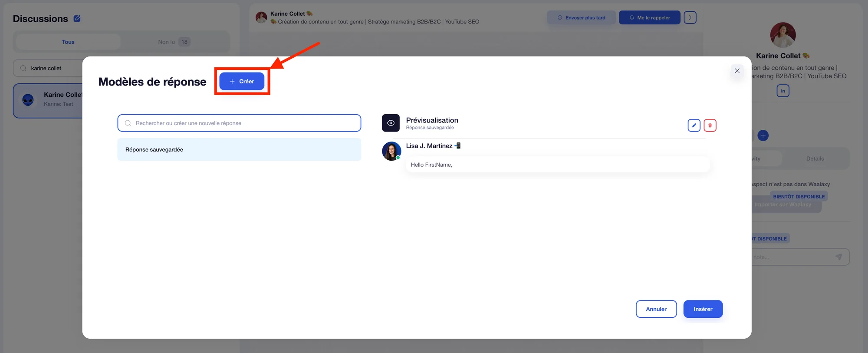The image size is (868, 353).
Task: Open the LinkedIn icon under Karine Collet profile
Action: tap(783, 91)
